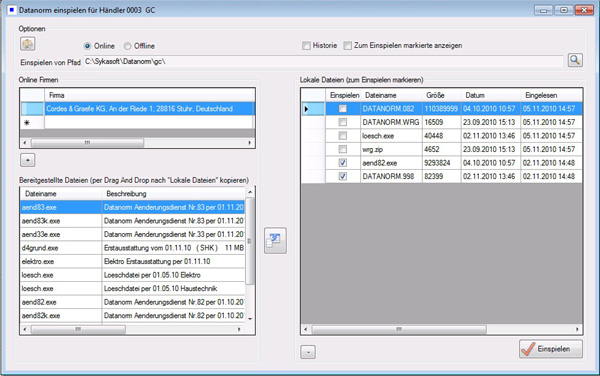Click the copy-files icon between the lists
Image resolution: width=600 pixels, height=376 pixels.
coord(275,241)
